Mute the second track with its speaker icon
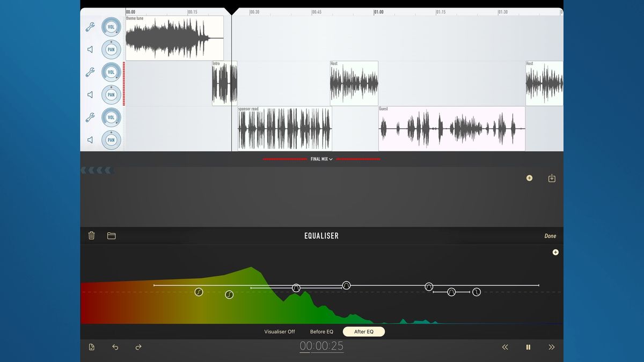This screenshot has width=644, height=362. (91, 94)
